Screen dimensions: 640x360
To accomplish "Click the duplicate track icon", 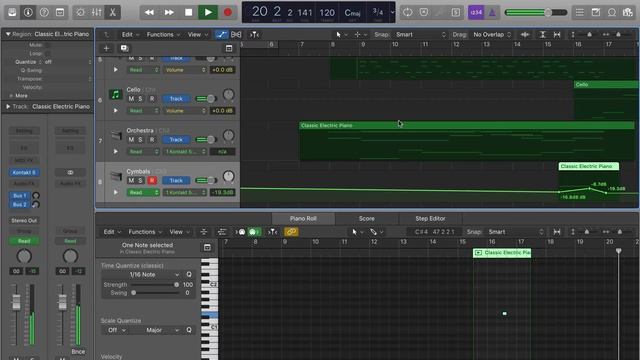I will point(124,49).
